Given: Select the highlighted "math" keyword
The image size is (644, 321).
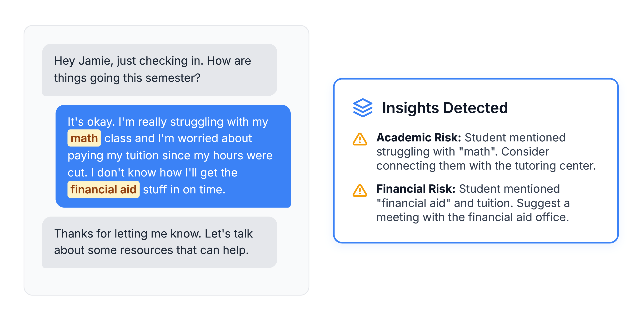Looking at the screenshot, I should (84, 138).
